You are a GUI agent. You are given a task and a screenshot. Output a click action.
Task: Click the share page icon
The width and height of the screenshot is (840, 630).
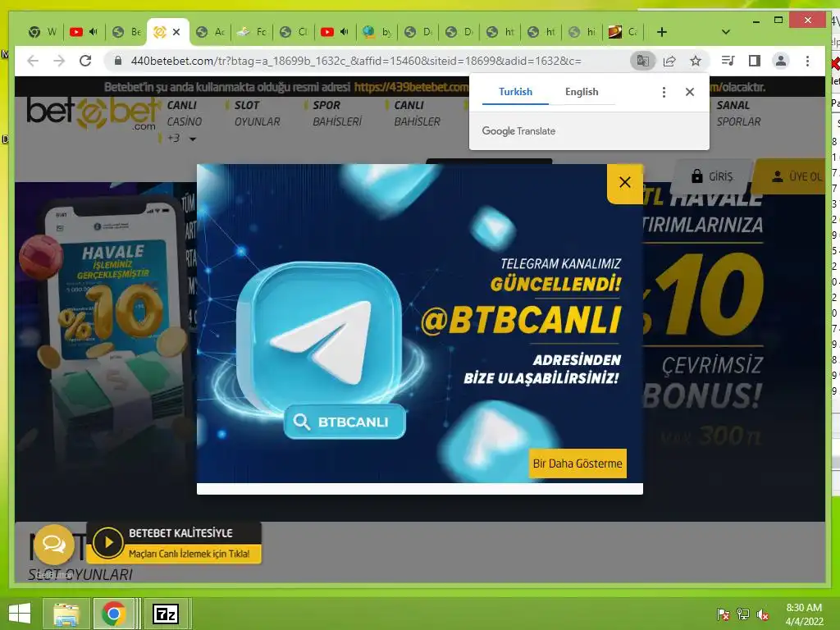(669, 61)
